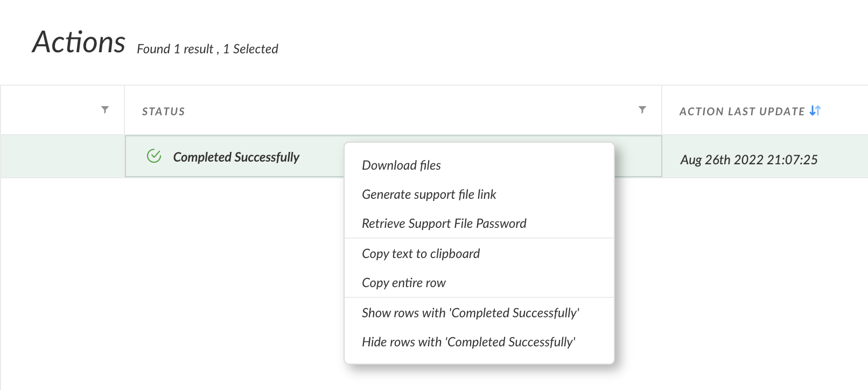This screenshot has height=390, width=868.
Task: Hide rows with 'Completed Successfully'
Action: pos(469,342)
